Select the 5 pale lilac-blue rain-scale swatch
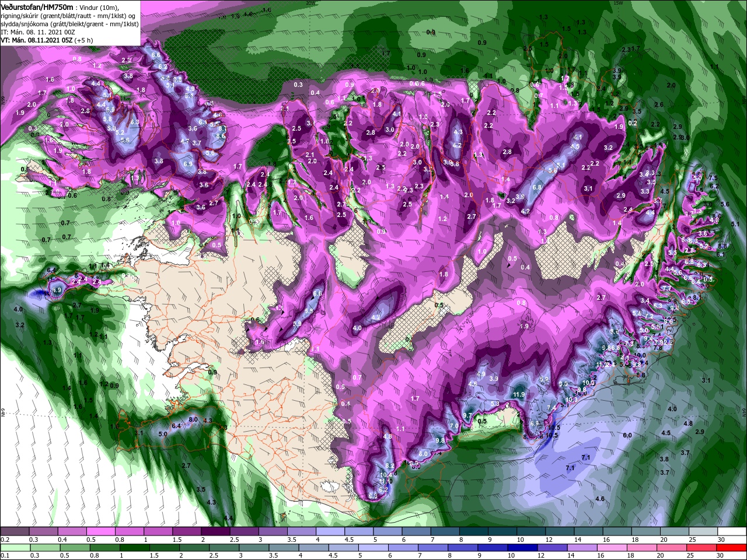Viewport: 747px width, 560px height. 372,548
